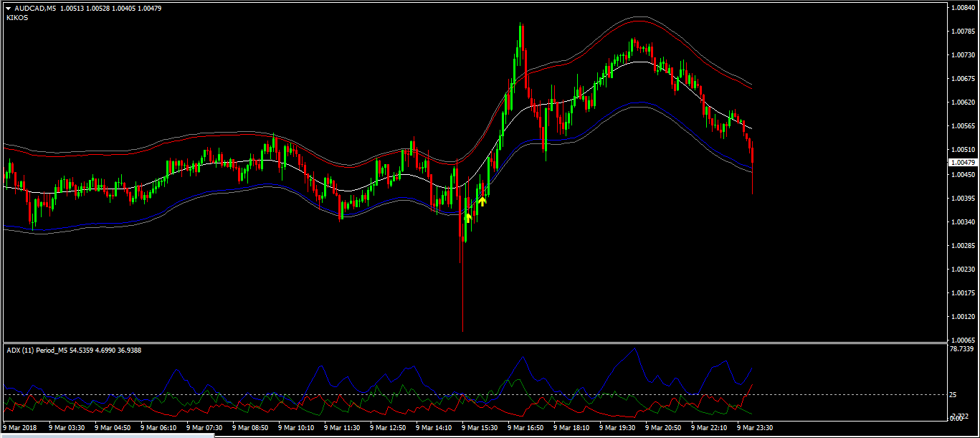Select the KIKOS indicator label
Image resolution: width=980 pixels, height=438 pixels.
tap(17, 18)
